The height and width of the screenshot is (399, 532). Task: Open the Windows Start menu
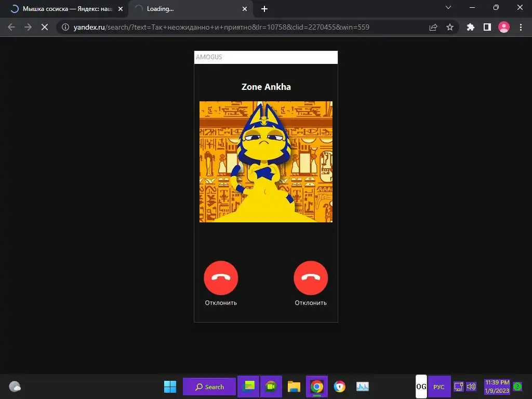click(x=170, y=387)
